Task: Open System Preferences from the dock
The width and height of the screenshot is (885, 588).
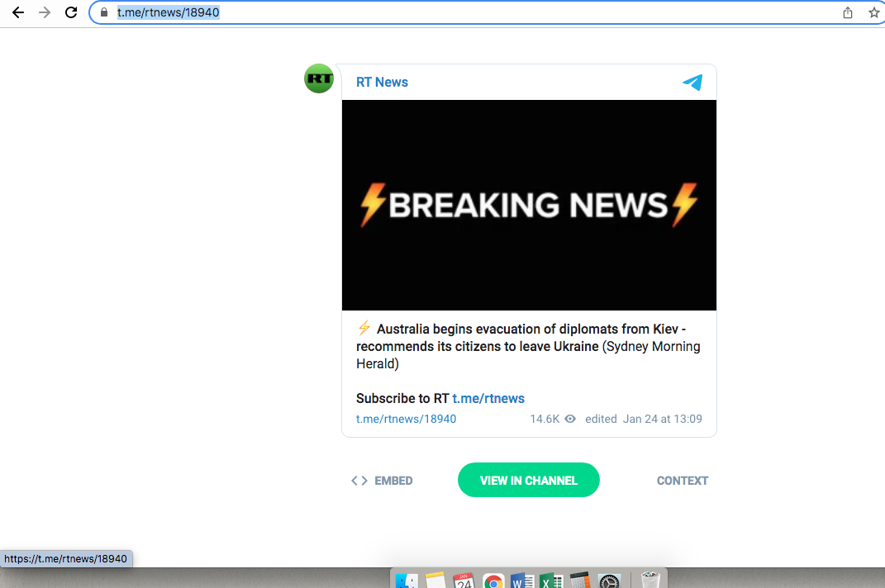Action: tap(609, 581)
